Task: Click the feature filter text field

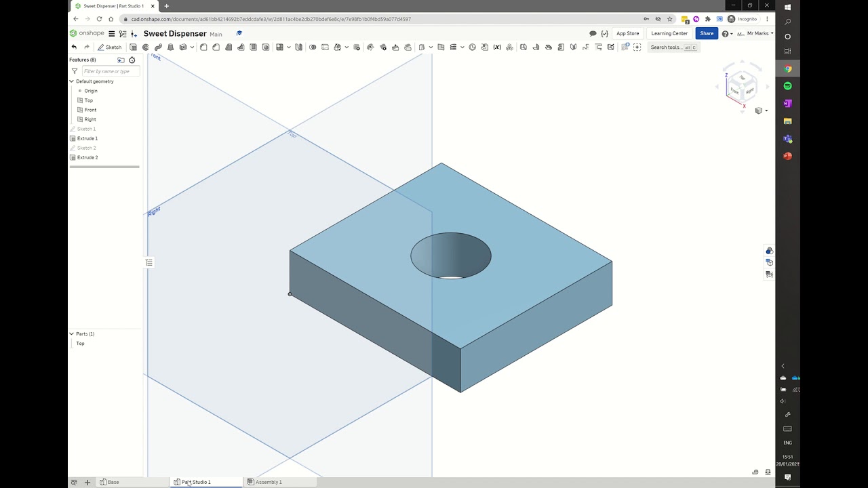Action: (111, 71)
